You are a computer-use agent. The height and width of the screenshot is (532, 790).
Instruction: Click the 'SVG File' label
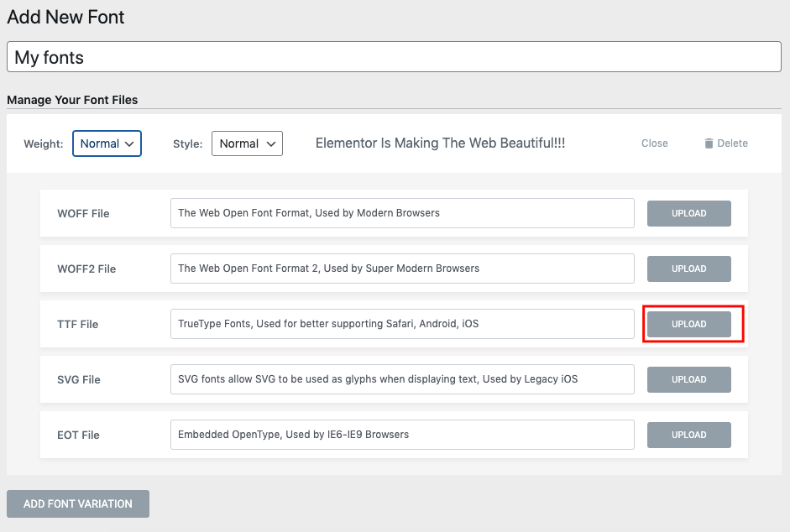point(79,380)
